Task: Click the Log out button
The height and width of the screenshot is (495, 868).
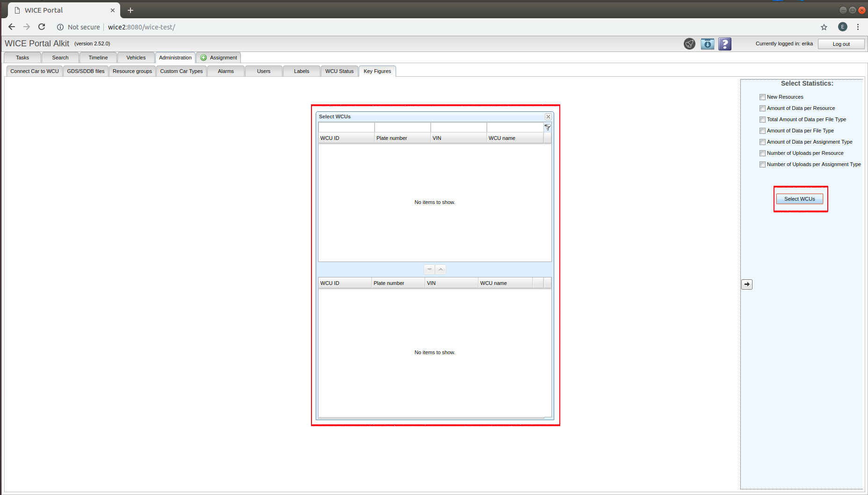Action: point(841,44)
